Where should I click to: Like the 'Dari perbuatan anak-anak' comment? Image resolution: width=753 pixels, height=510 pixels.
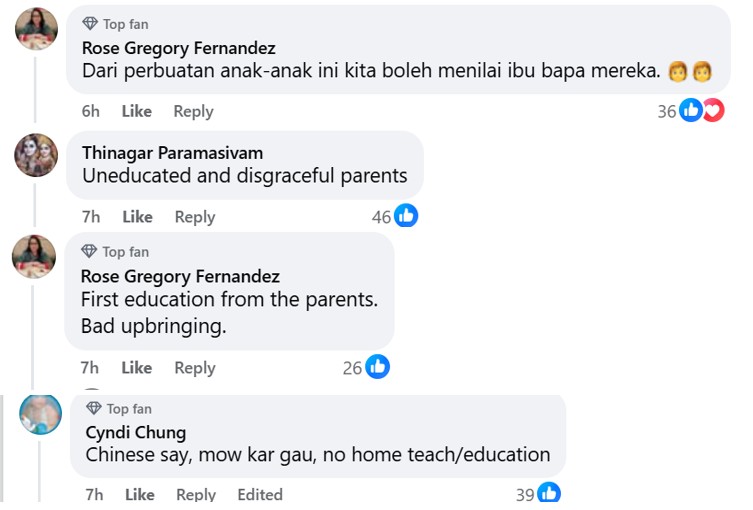[x=137, y=111]
